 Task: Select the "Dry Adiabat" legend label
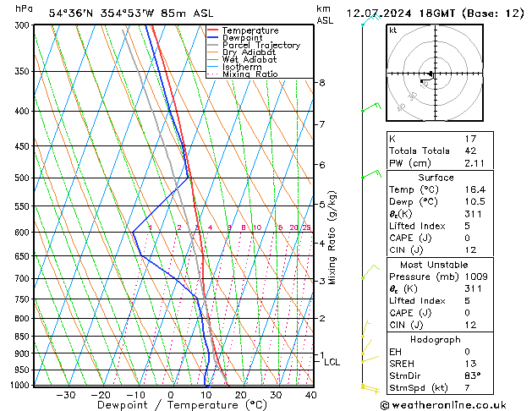click(x=249, y=52)
